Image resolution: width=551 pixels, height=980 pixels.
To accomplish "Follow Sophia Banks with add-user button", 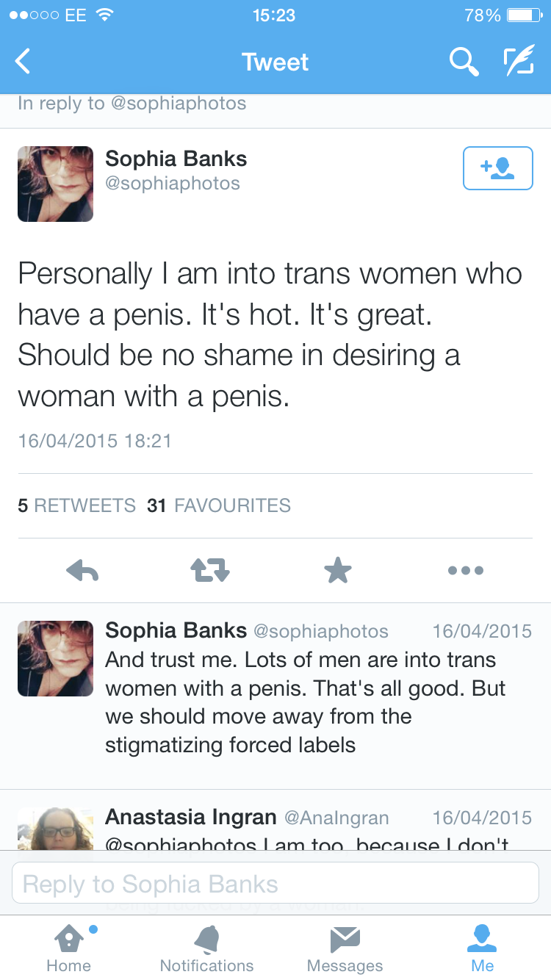I will tap(497, 168).
